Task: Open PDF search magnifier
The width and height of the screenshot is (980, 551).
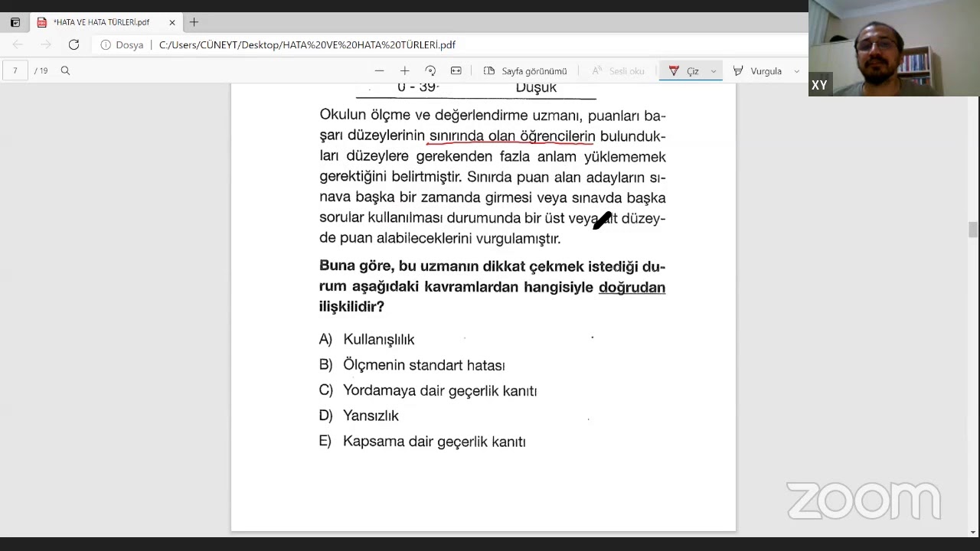Action: point(65,70)
